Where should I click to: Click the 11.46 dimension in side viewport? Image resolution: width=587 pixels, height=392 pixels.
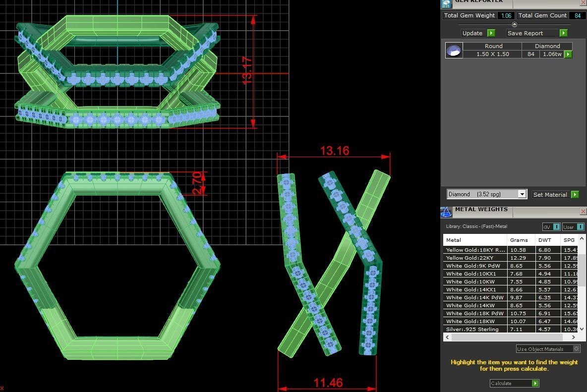click(x=328, y=383)
